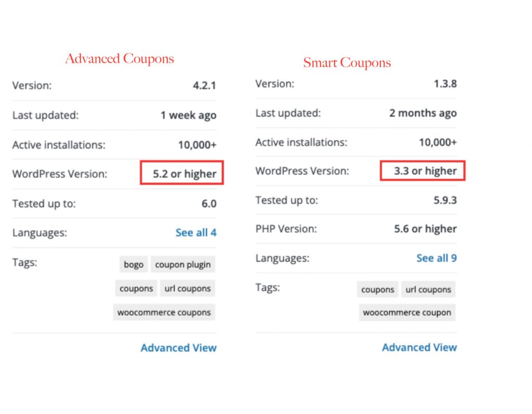Click "5.6 or higher" PHP version value
The width and height of the screenshot is (532, 414).
point(425,229)
